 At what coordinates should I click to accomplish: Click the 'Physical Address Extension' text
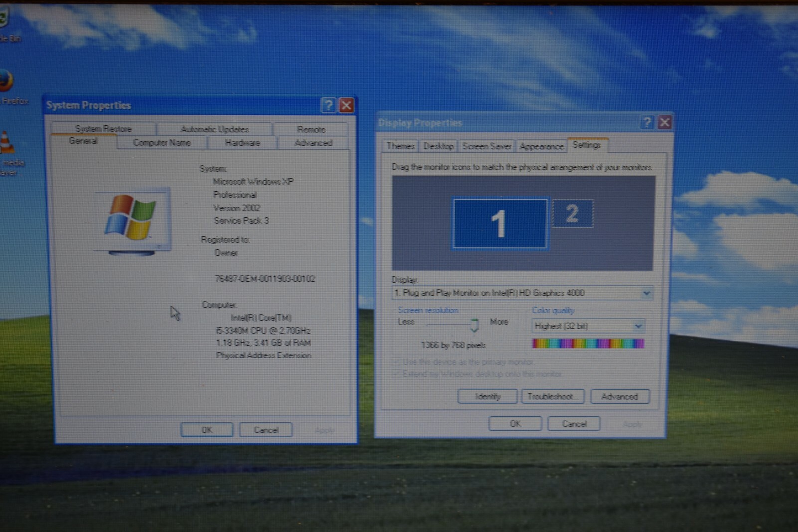coord(263,355)
